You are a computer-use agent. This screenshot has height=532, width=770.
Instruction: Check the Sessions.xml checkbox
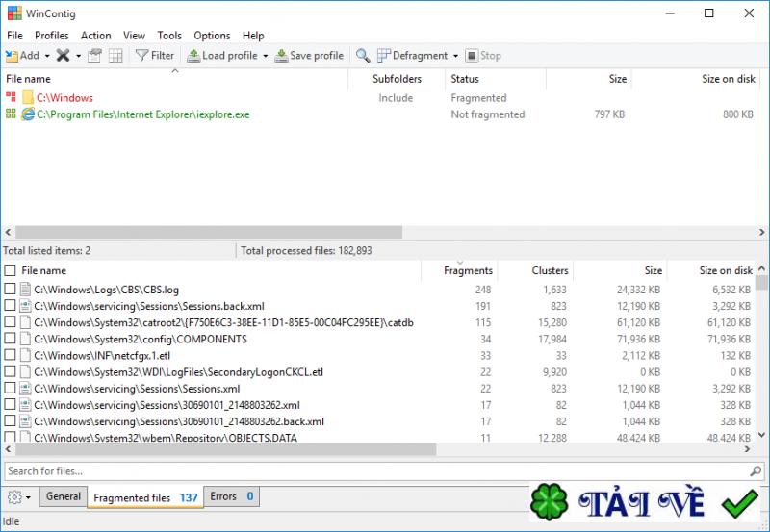click(10, 389)
